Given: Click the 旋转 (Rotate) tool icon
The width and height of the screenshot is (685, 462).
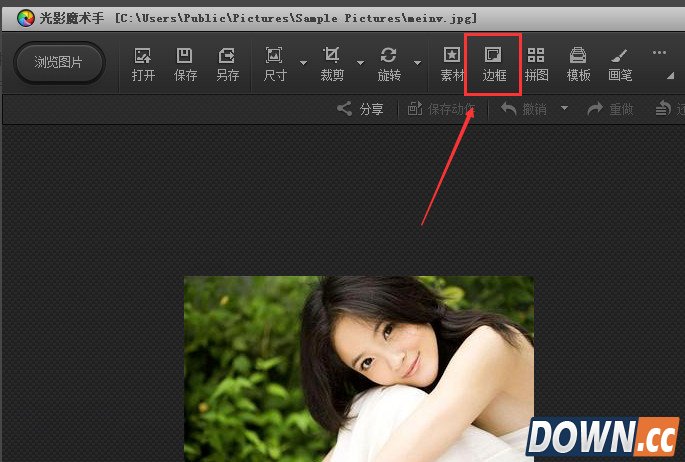Looking at the screenshot, I should (389, 64).
